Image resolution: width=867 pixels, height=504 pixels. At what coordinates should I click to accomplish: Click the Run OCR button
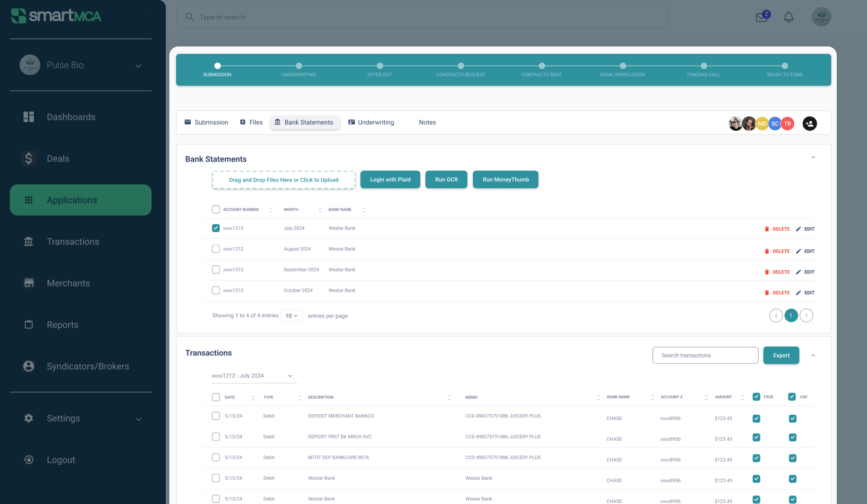click(x=446, y=180)
